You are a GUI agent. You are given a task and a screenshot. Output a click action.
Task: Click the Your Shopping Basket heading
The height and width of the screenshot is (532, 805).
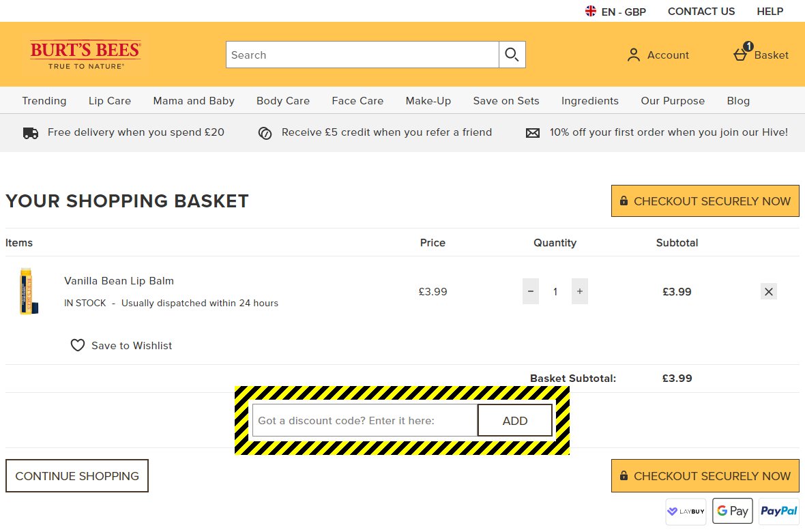(128, 201)
